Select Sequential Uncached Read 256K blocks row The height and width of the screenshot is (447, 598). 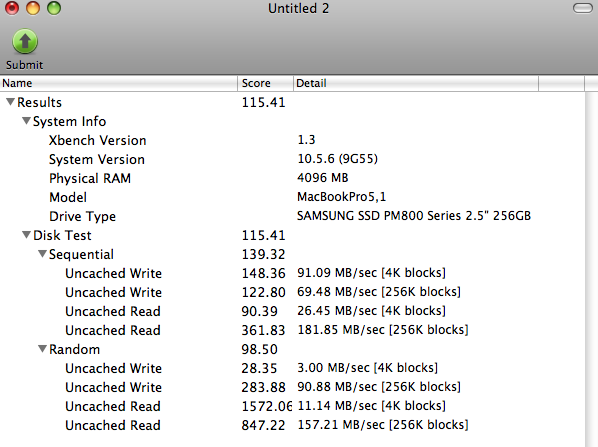pyautogui.click(x=292, y=330)
